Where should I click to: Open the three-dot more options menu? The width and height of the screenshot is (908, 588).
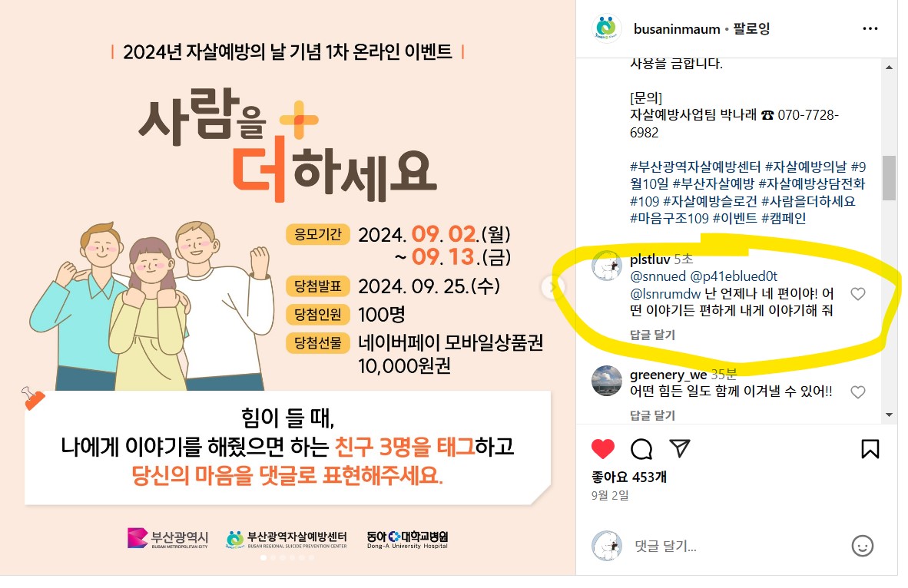[x=870, y=28]
